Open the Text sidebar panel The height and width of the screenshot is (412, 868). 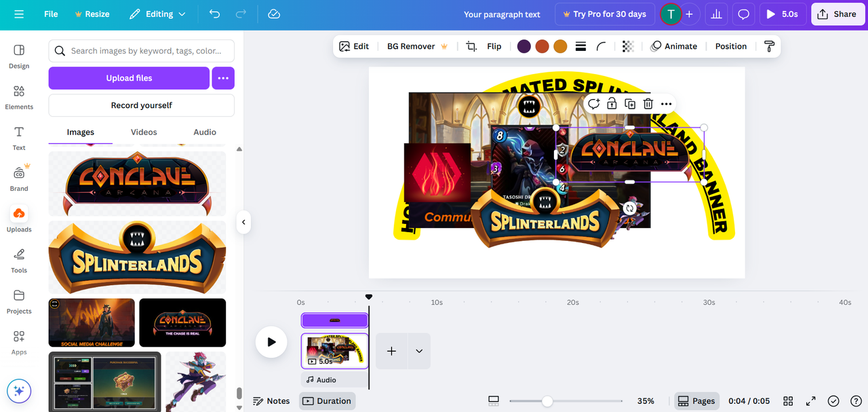pos(19,138)
